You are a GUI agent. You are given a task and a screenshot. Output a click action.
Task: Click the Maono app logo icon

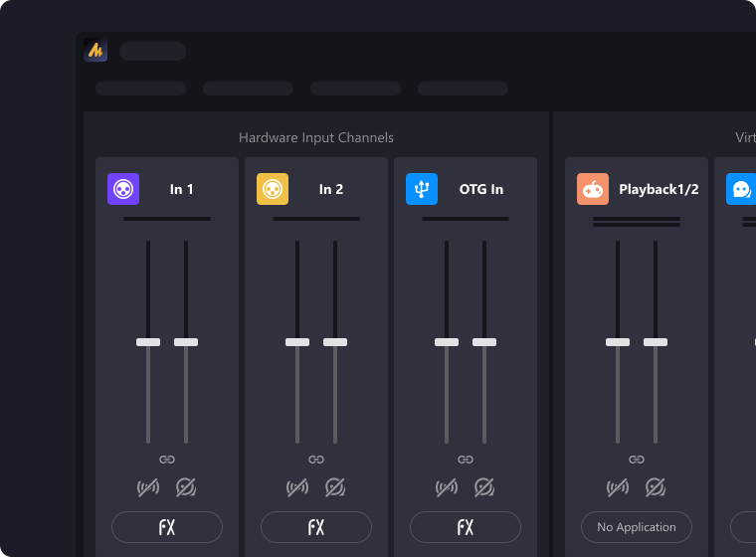(x=95, y=50)
